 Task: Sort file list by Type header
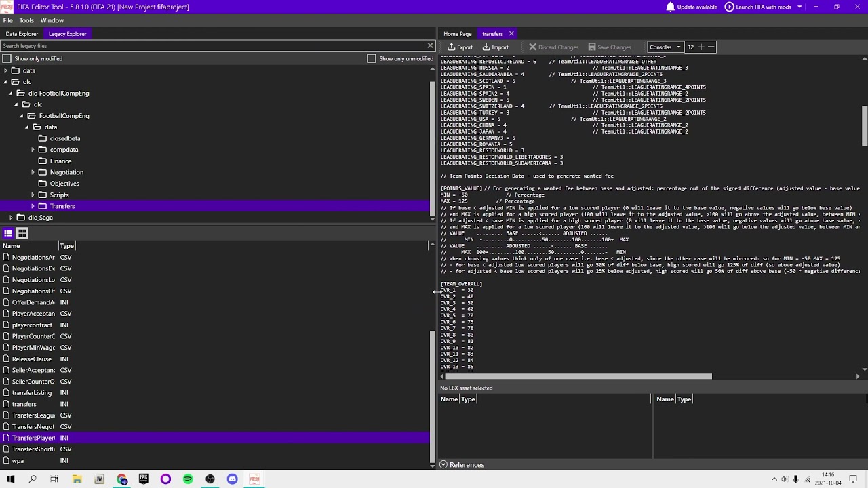[66, 246]
